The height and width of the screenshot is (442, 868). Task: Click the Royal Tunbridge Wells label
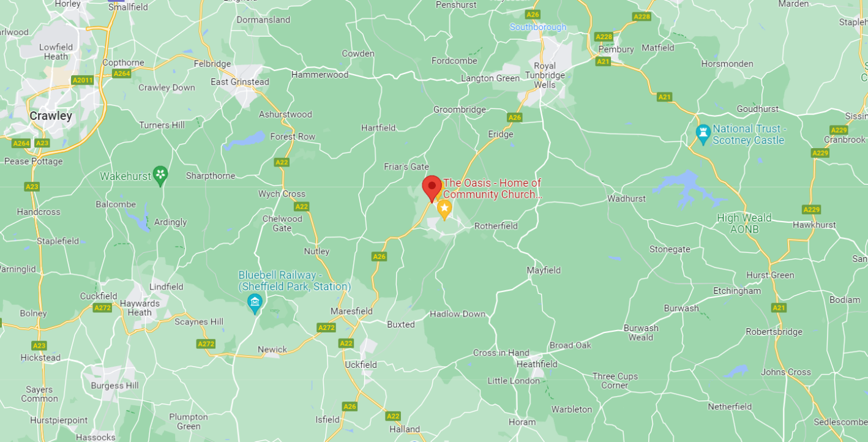[x=545, y=75]
